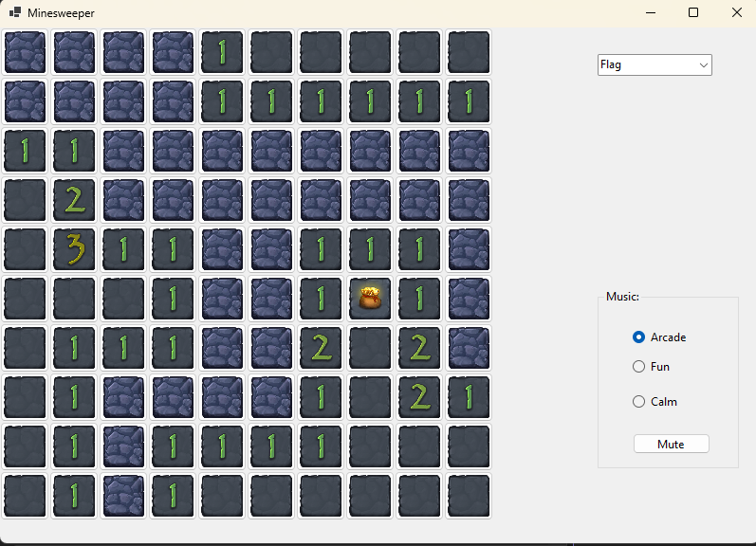Click the top-right corner empty tile

click(x=469, y=52)
